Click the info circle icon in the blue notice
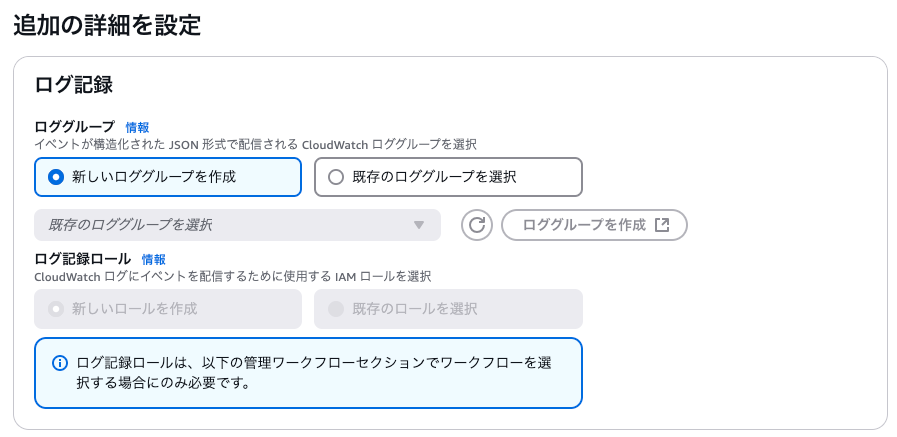The height and width of the screenshot is (437, 897). pyautogui.click(x=59, y=363)
